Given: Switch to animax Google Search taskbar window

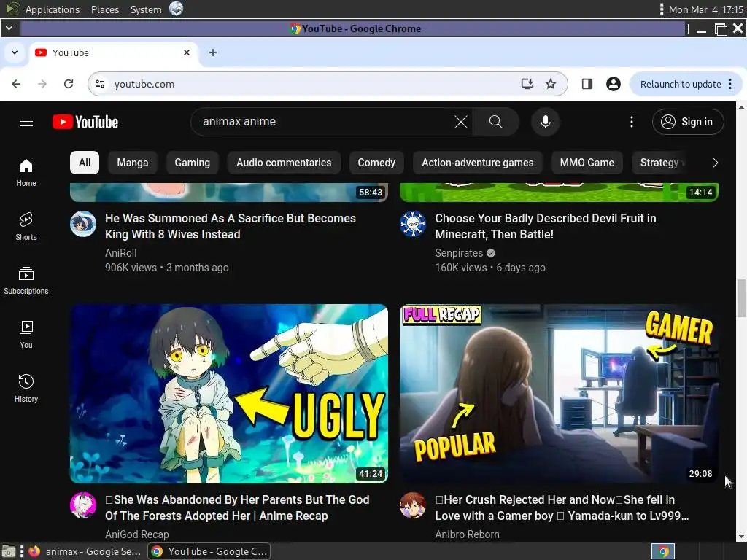Looking at the screenshot, I should (x=85, y=551).
